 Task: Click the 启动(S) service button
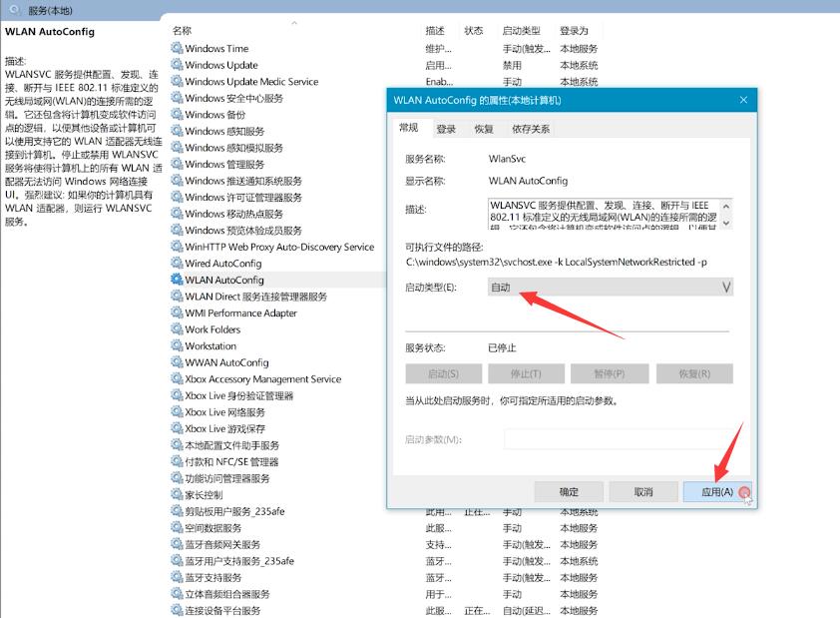click(x=444, y=373)
